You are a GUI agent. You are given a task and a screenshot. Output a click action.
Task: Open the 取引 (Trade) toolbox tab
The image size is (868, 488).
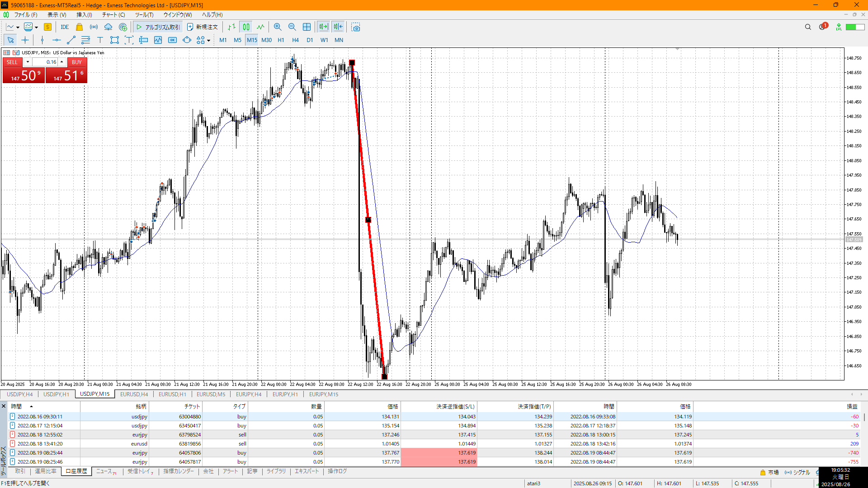pos(20,471)
